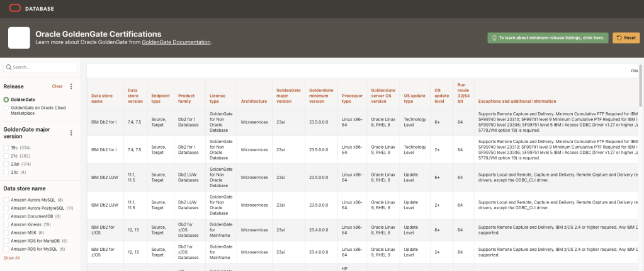Click the Oracle logo in the header
Image resolution: width=644 pixels, height=271 pixels.
[x=13, y=8]
